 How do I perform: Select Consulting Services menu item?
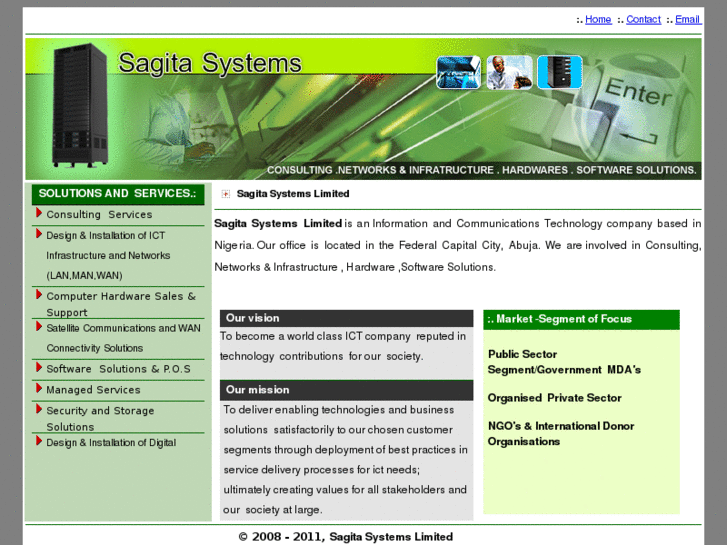[99, 214]
